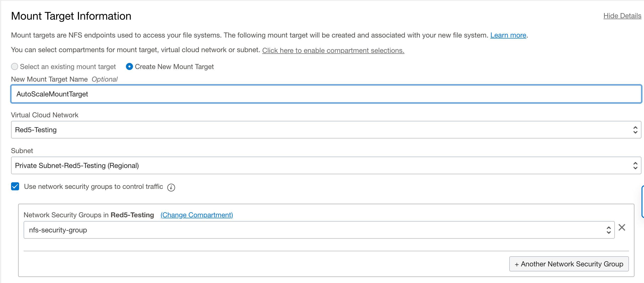Click the Subnet dropdown arrows icon
The image size is (644, 283).
[x=635, y=166]
